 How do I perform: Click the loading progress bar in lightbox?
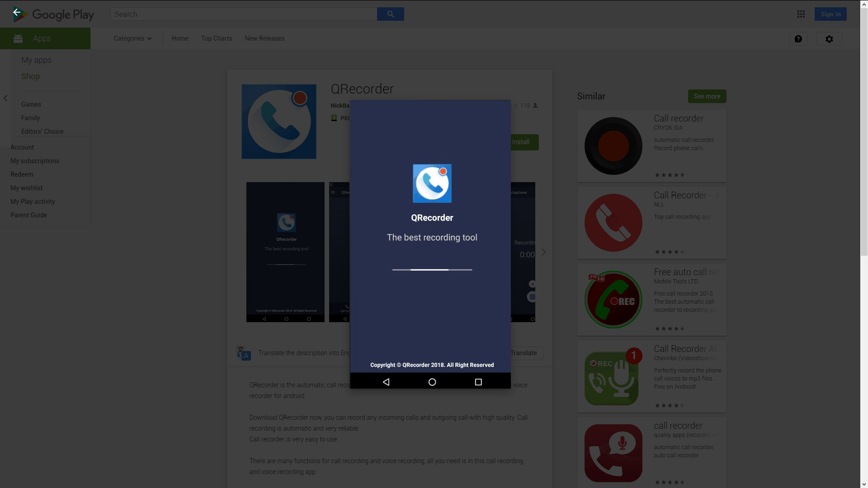pos(432,270)
